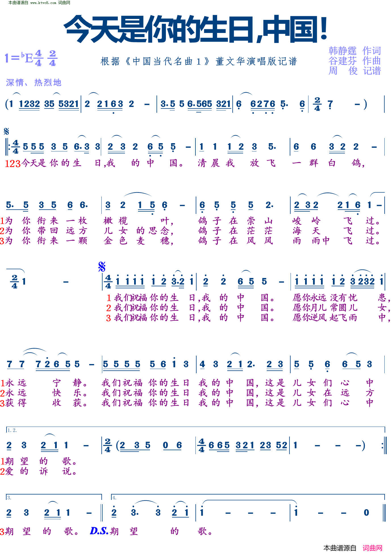Click the source note 本曲谱源自 www.ktvc8.com 词曲网 at top
Image resolution: width=392 pixels, height=555 pixels.
click(x=39, y=3)
